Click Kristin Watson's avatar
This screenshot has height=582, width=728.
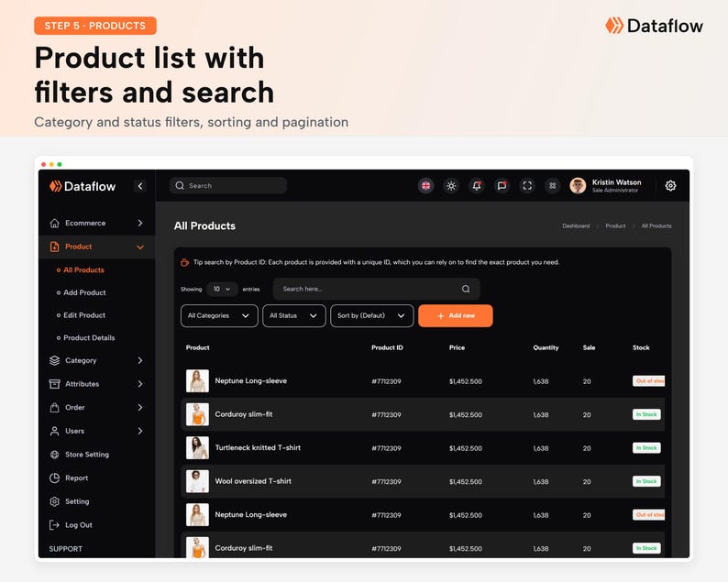[x=578, y=186]
